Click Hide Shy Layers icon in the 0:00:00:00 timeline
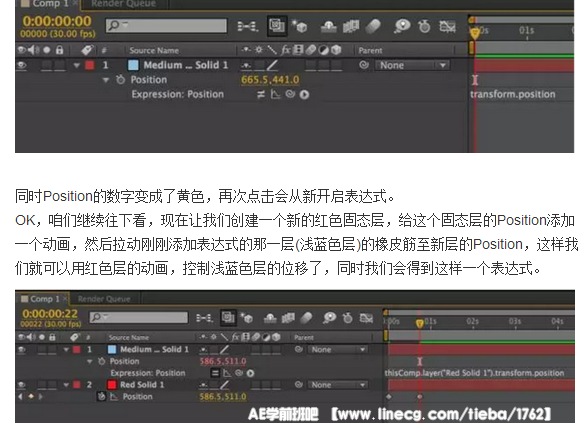The width and height of the screenshot is (584, 431). click(328, 26)
